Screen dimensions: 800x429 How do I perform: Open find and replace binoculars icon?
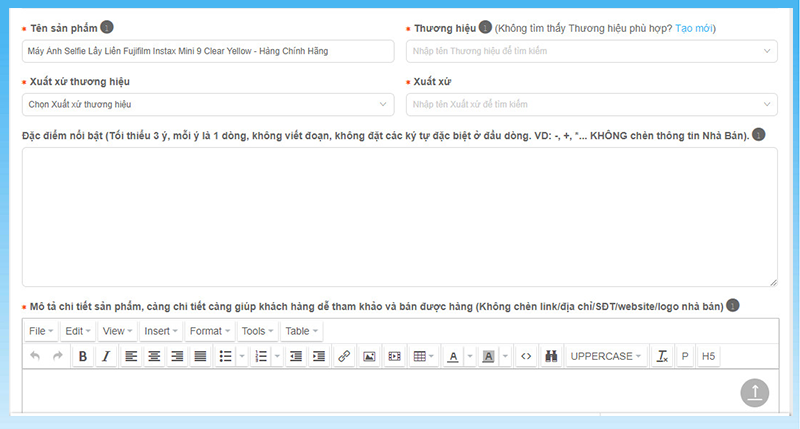(551, 356)
